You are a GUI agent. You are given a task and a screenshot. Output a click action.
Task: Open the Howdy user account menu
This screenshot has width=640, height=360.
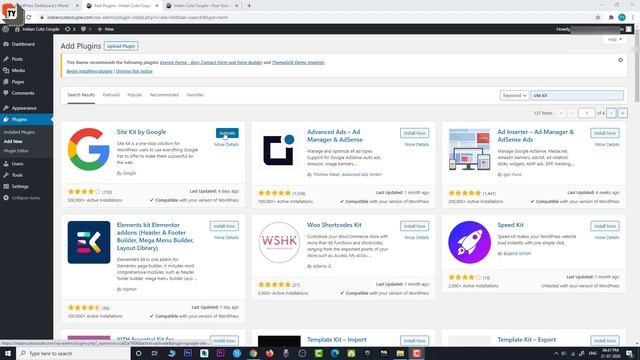point(594,29)
